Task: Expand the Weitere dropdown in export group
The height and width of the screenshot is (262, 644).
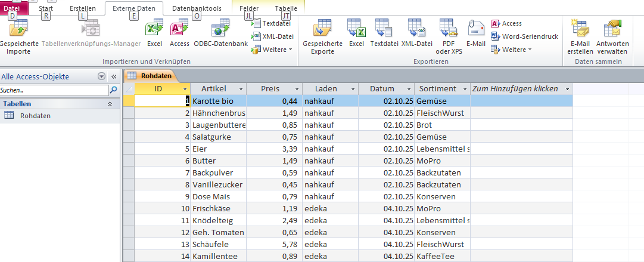Action: [512, 50]
